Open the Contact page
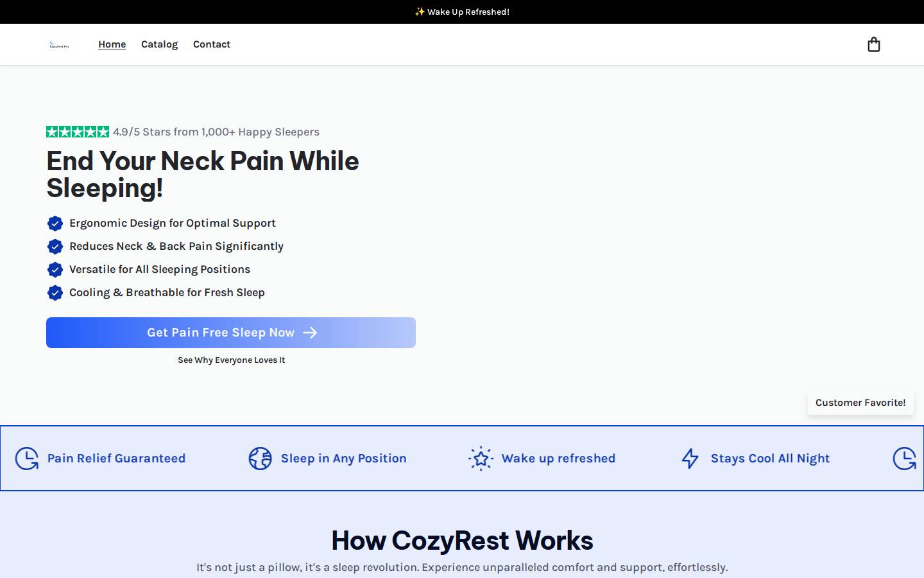Viewport: 924px width, 578px height. point(212,44)
